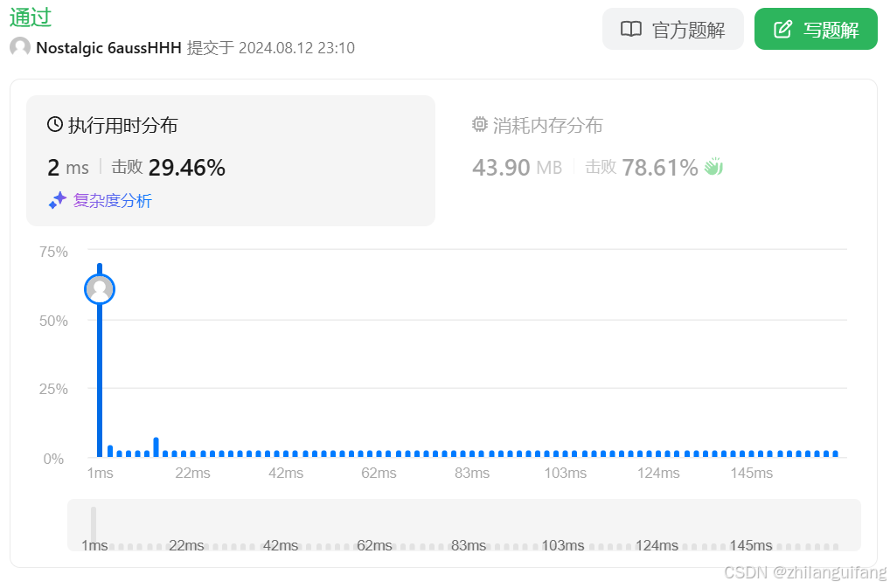
Task: Click the submission time 2024.08.12 23:10
Action: click(296, 48)
